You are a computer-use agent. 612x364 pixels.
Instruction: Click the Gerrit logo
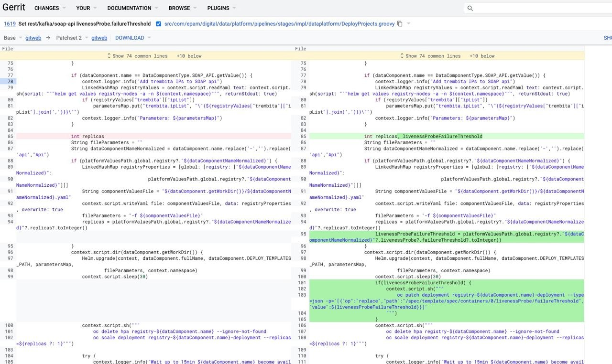(x=14, y=7)
